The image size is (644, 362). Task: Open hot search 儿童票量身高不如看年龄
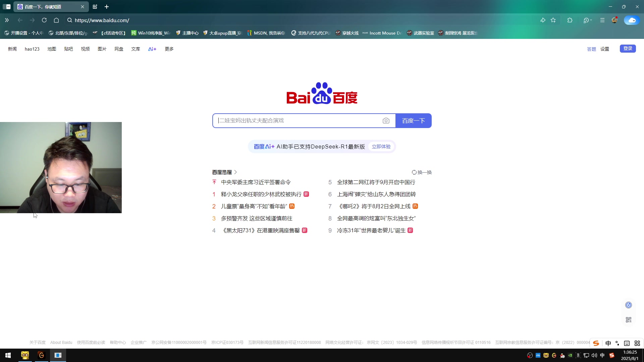pyautogui.click(x=254, y=206)
